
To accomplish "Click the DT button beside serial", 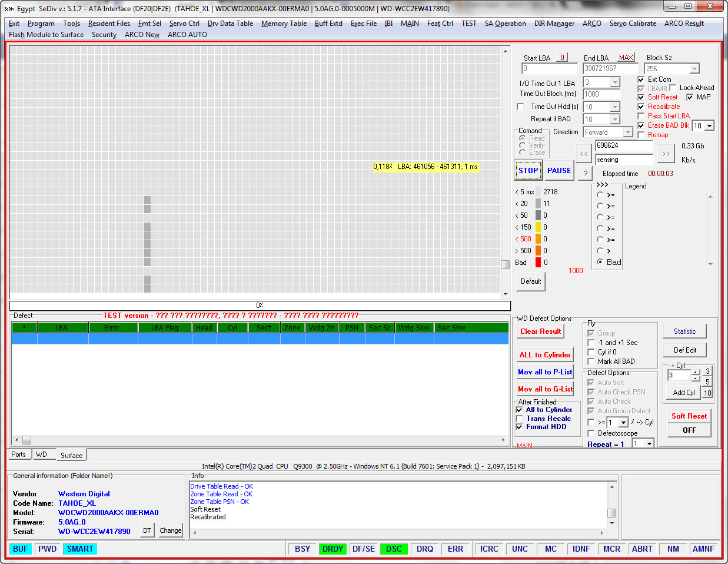I will [147, 530].
